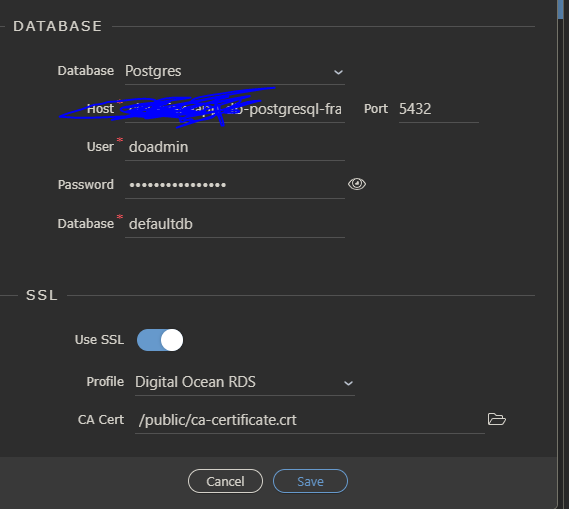Select the Digital Ocean RDS profile field
569x509 pixels.
245,382
